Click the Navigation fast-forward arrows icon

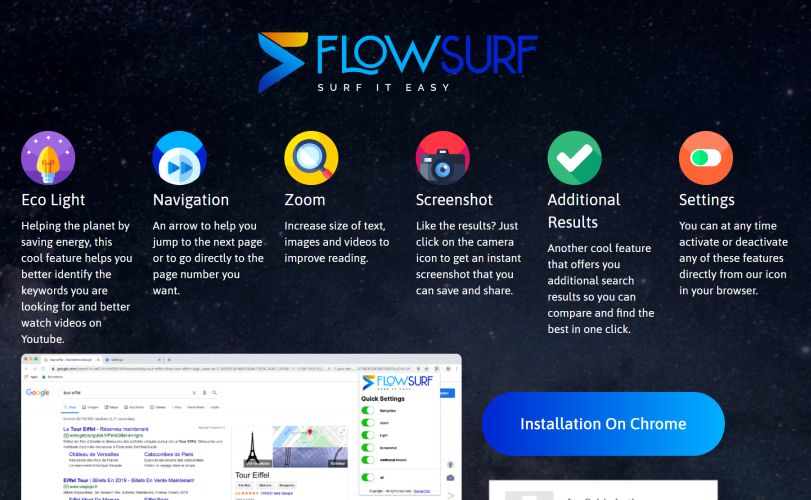click(x=179, y=158)
